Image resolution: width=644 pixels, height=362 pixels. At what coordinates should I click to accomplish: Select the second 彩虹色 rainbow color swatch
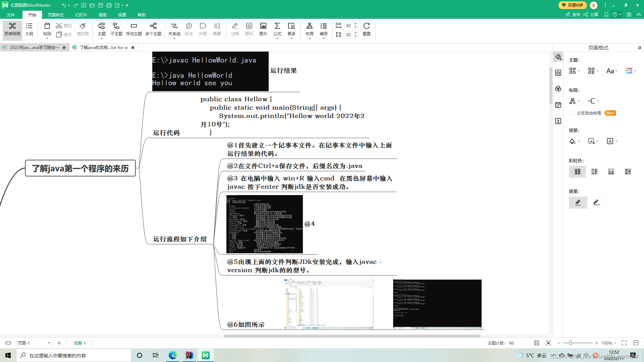point(594,172)
